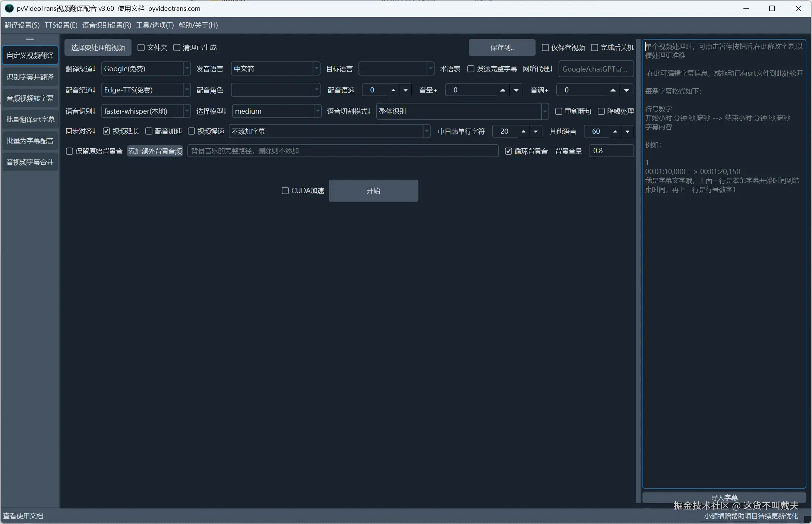Click 选择要处理的视频 button
Viewport: 812px width, 524px height.
point(98,48)
